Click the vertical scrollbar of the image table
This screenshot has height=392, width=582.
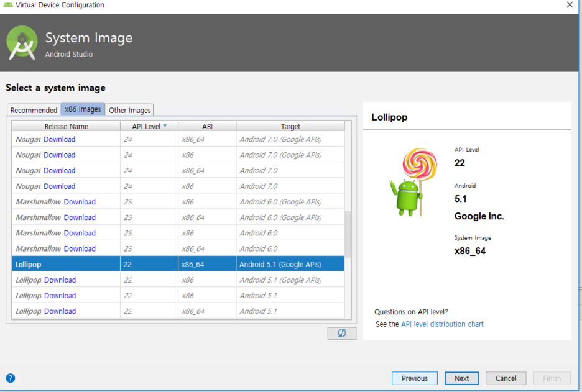click(x=348, y=234)
